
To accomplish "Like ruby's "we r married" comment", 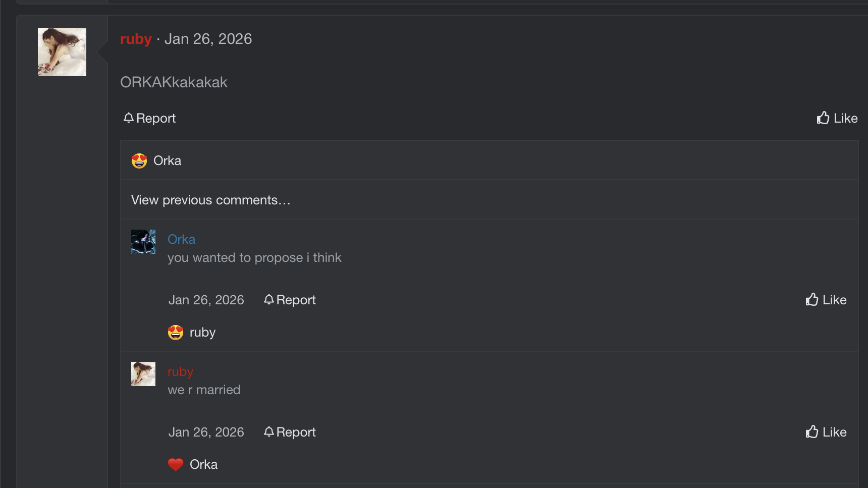I will click(x=826, y=432).
